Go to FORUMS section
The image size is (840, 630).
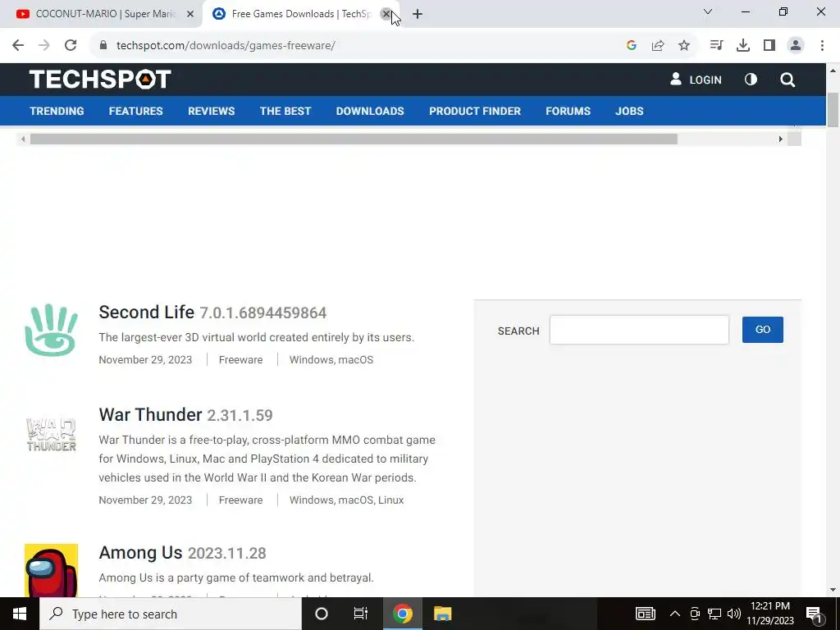click(x=568, y=111)
